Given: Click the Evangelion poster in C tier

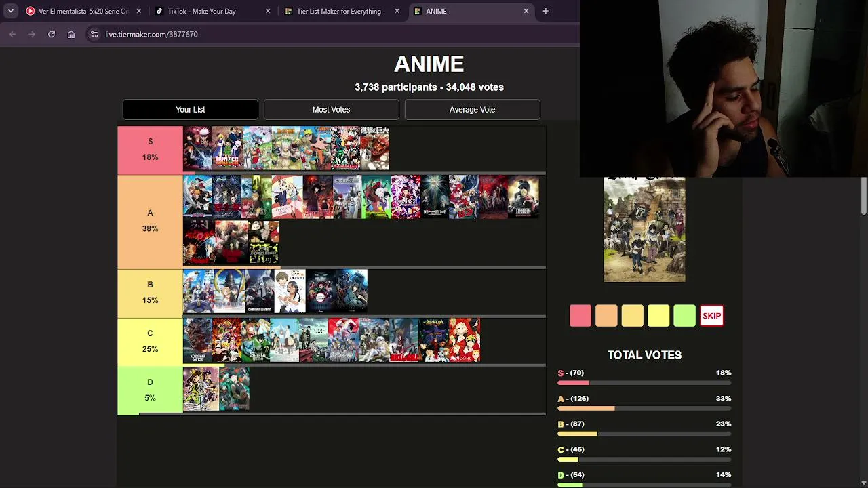Looking at the screenshot, I should tap(433, 340).
